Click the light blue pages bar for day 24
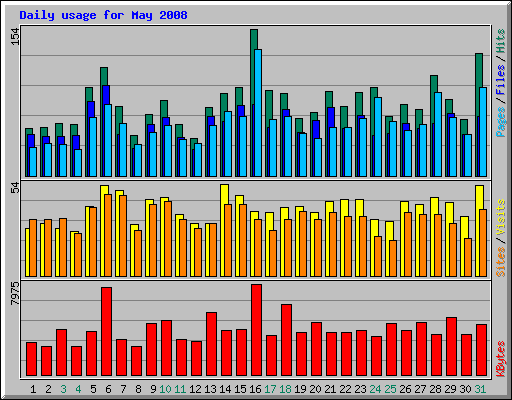The width and height of the screenshot is (512, 400). pyautogui.click(x=378, y=137)
